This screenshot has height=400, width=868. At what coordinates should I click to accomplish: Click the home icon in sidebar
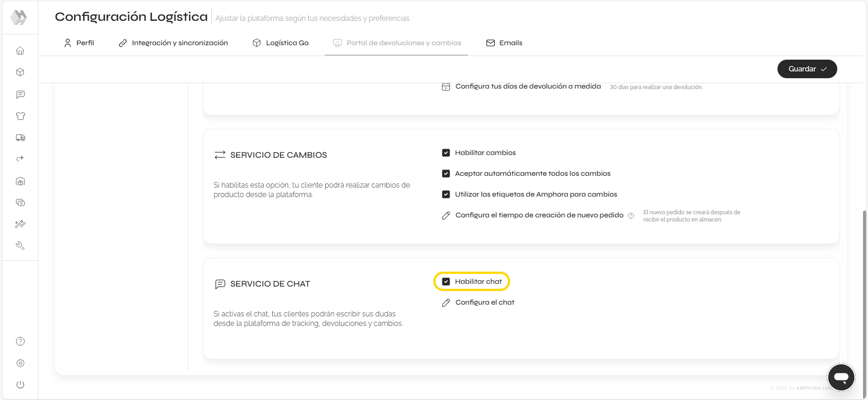click(20, 51)
